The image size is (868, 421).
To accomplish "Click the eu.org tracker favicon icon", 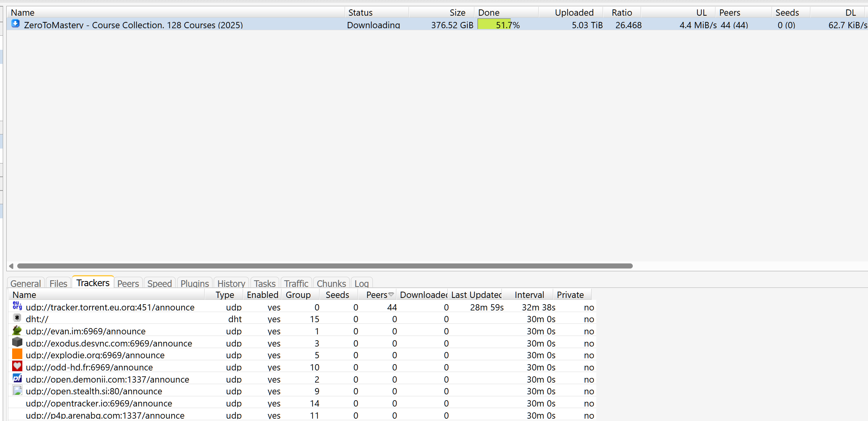I will pyautogui.click(x=17, y=306).
